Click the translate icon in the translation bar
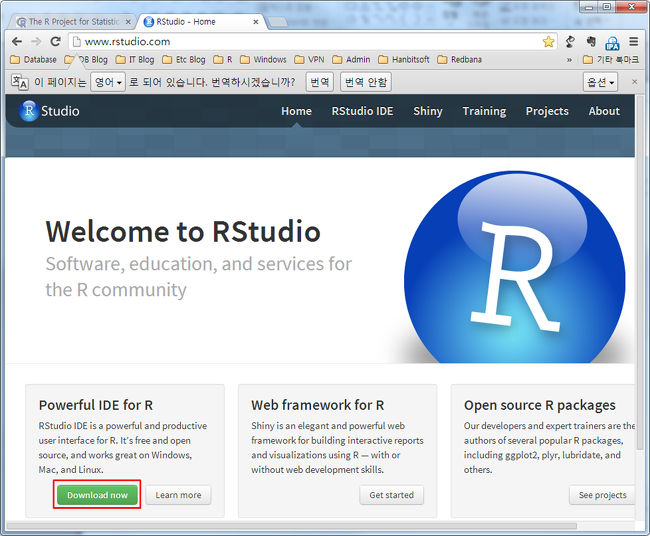This screenshot has height=536, width=650. click(19, 82)
